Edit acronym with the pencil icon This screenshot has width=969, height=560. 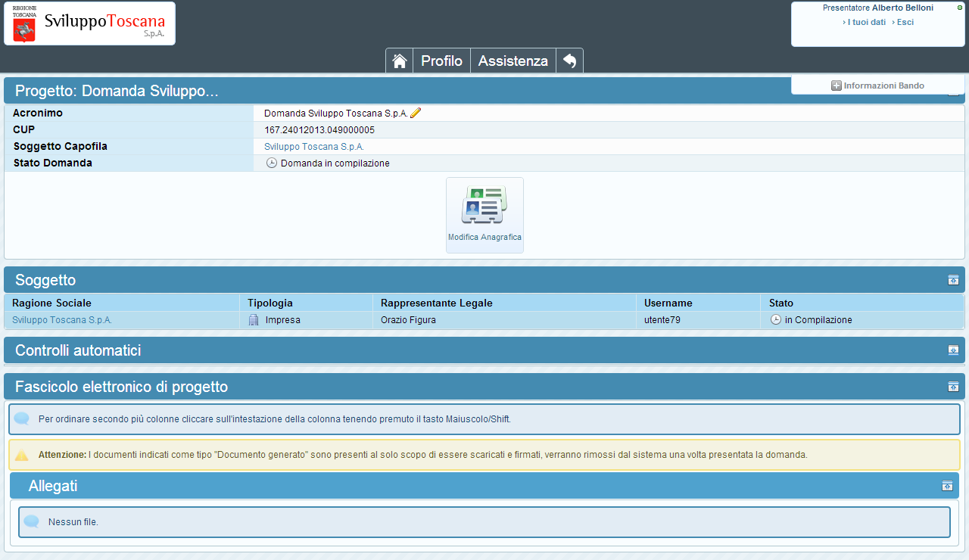click(x=416, y=113)
